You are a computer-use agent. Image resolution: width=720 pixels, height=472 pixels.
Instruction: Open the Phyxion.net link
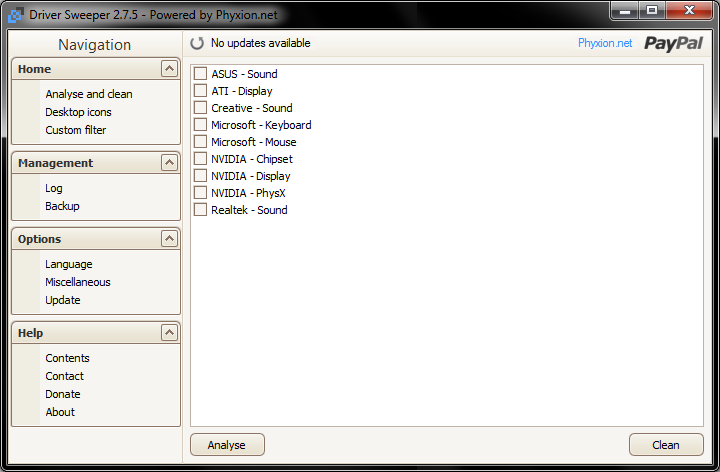(x=605, y=43)
